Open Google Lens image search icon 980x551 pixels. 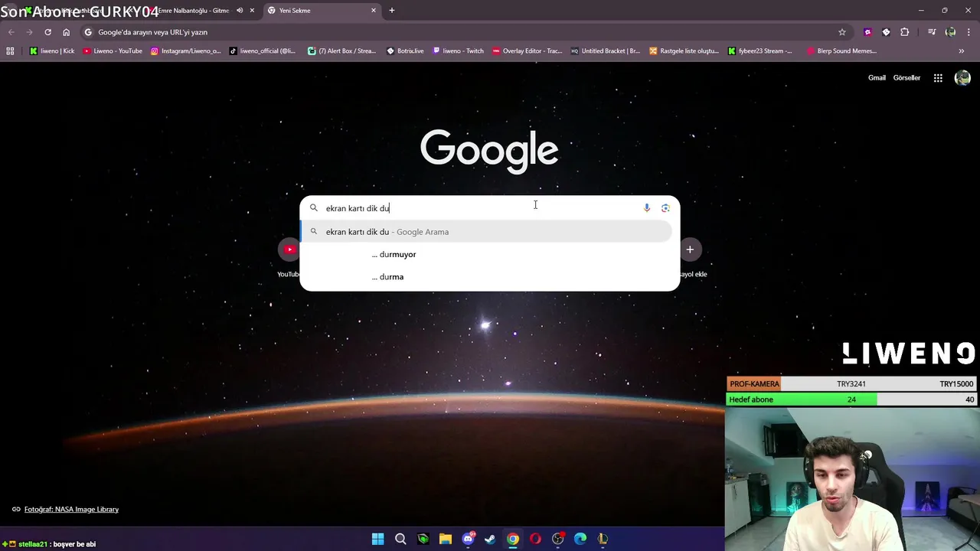click(x=665, y=208)
